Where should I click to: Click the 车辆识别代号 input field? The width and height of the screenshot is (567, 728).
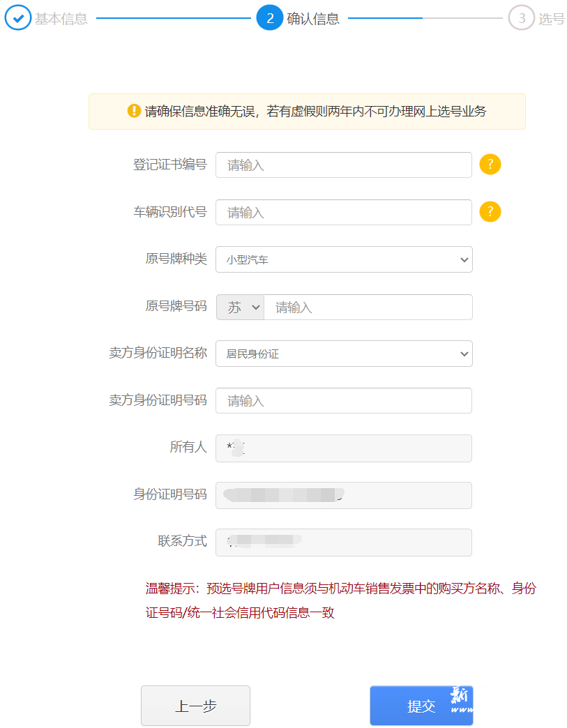pos(343,212)
